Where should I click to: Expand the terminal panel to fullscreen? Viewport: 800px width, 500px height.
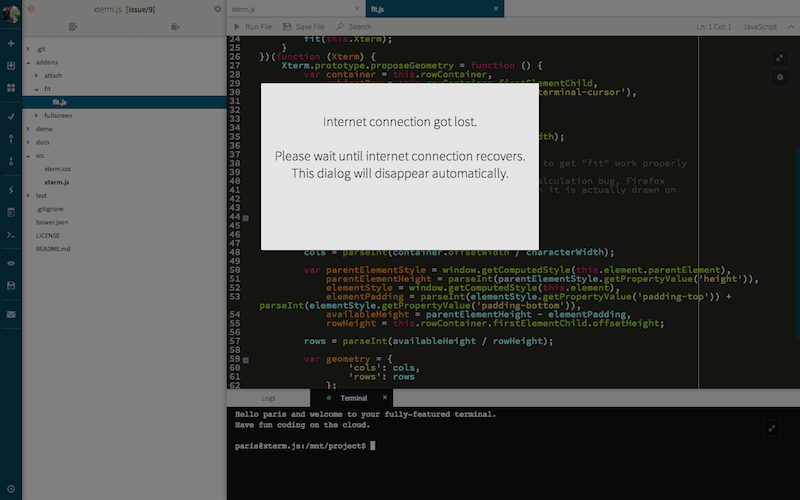coord(771,427)
